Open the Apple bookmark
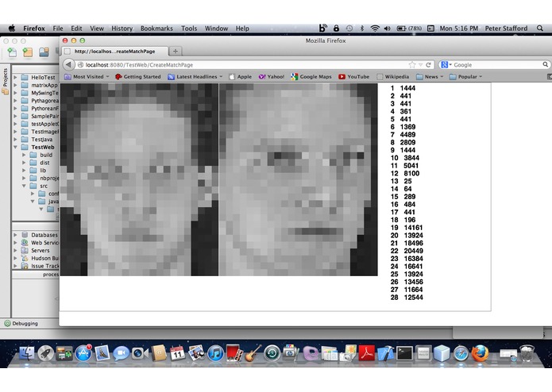This screenshot has height=392, width=552. [x=240, y=77]
